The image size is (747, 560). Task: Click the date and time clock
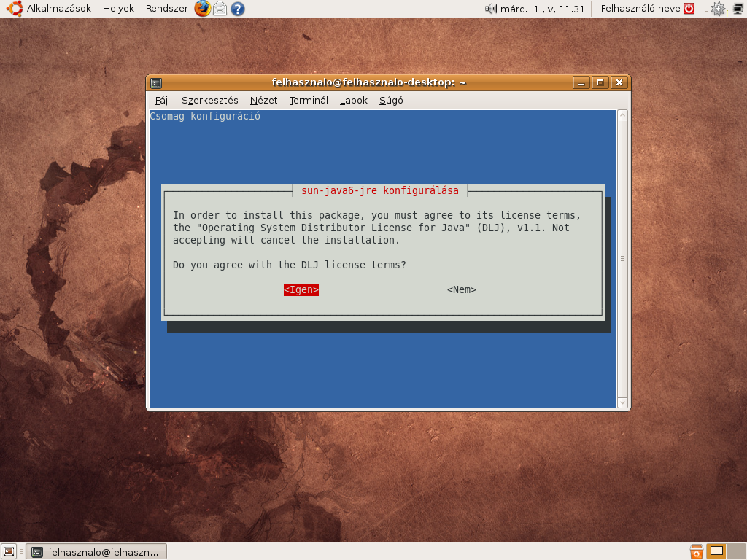[x=542, y=9]
